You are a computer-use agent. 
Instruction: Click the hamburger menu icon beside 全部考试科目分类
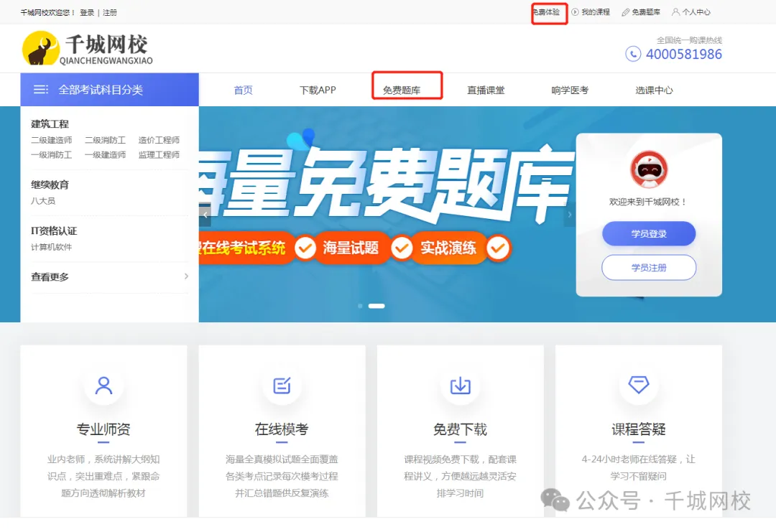click(x=40, y=90)
